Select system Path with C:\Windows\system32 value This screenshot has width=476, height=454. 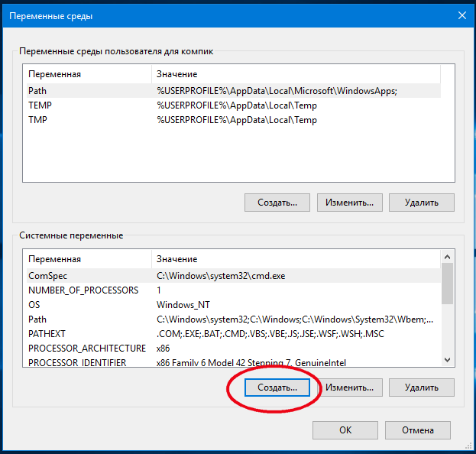point(234,319)
